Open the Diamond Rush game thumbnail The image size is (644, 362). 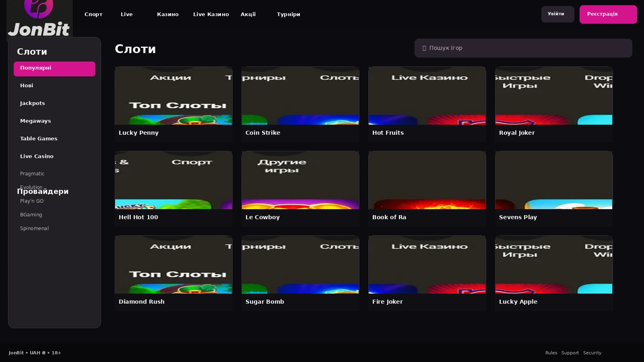point(173,265)
